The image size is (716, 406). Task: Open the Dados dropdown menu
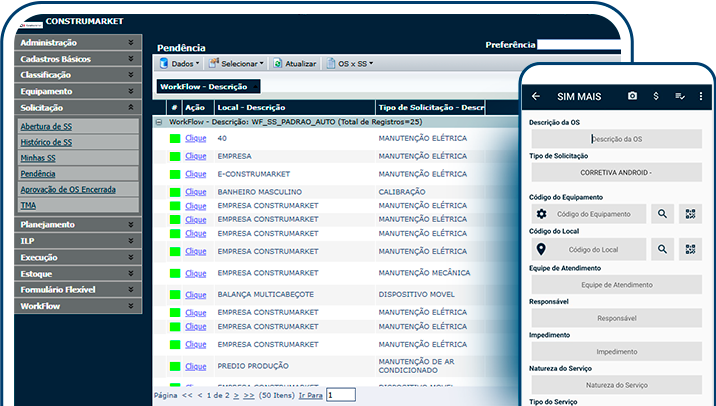coord(179,63)
